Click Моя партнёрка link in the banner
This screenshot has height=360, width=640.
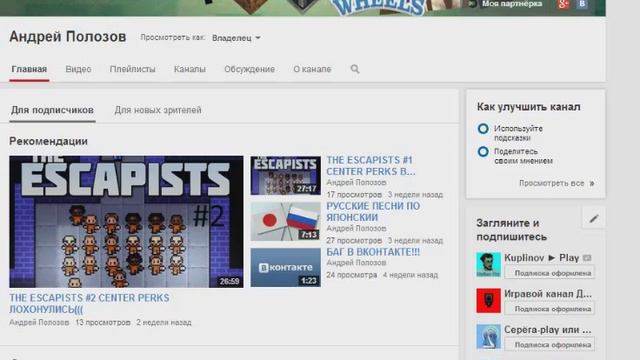512,4
